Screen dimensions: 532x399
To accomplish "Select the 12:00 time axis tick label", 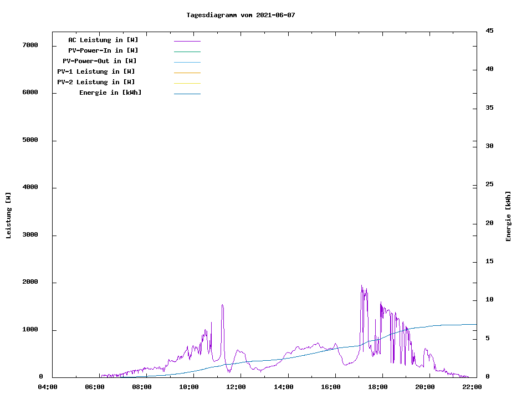I will click(237, 387).
